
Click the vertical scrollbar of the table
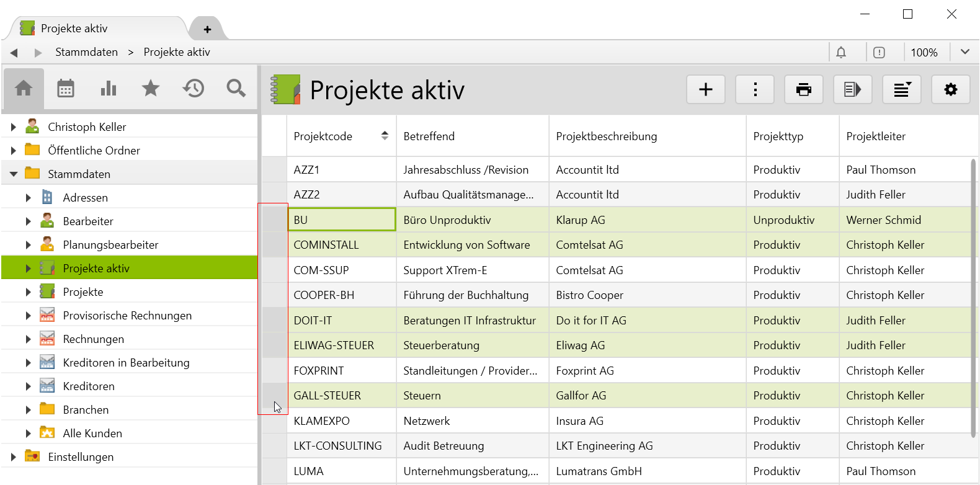(x=973, y=298)
